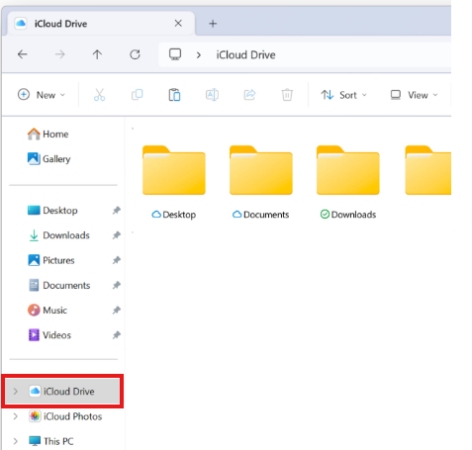Add a new File Explorer tab

213,24
